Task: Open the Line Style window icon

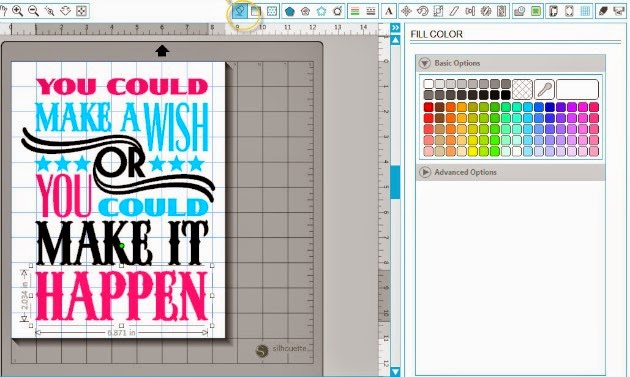Action: pyautogui.click(x=371, y=11)
